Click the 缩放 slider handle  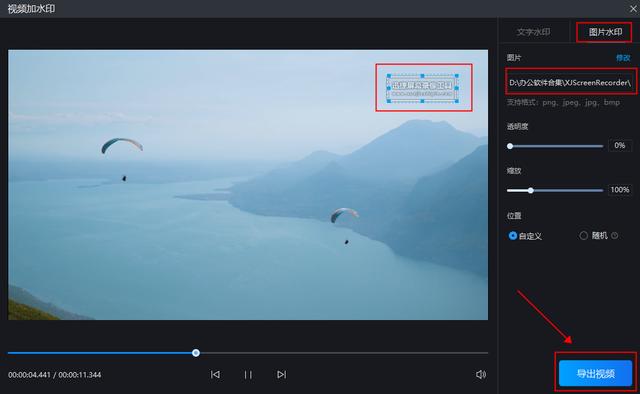[x=531, y=190]
